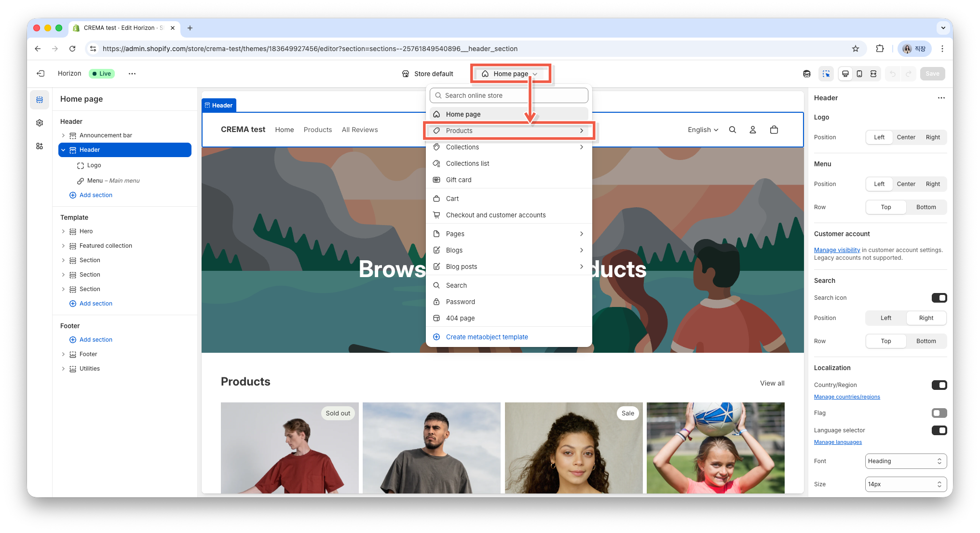The width and height of the screenshot is (980, 533).
Task: Disable the Search icon toggle
Action: click(939, 298)
